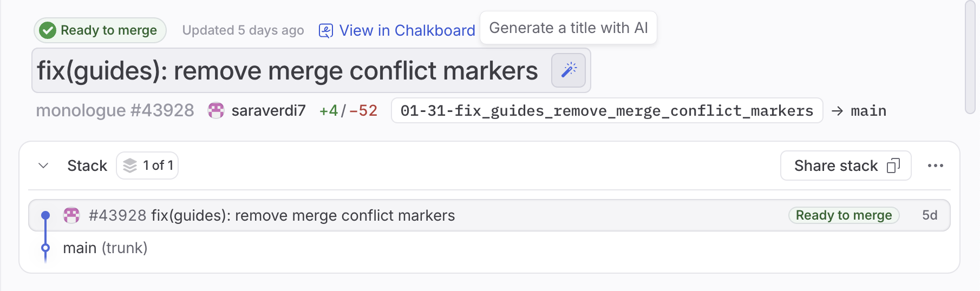Click main (trunk) in the stack
This screenshot has width=980, height=291.
pos(105,248)
